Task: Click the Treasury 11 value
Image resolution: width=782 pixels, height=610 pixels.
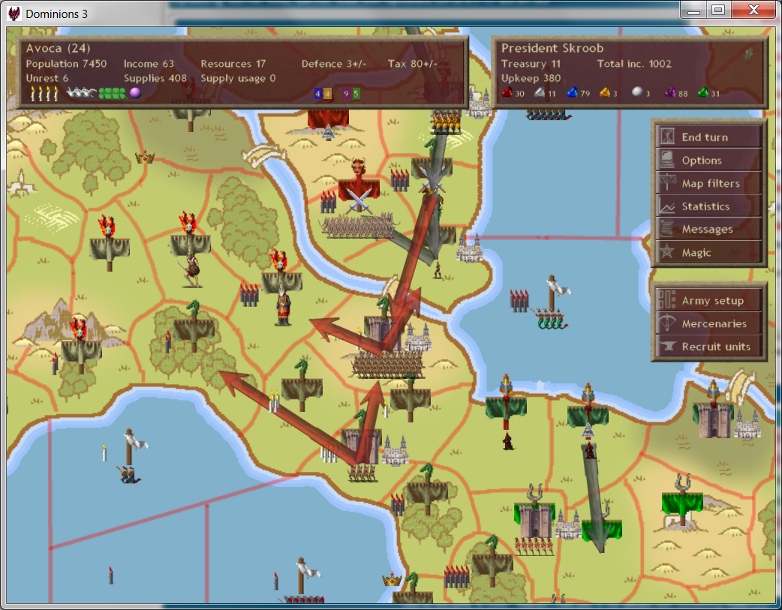Action: pos(531,64)
